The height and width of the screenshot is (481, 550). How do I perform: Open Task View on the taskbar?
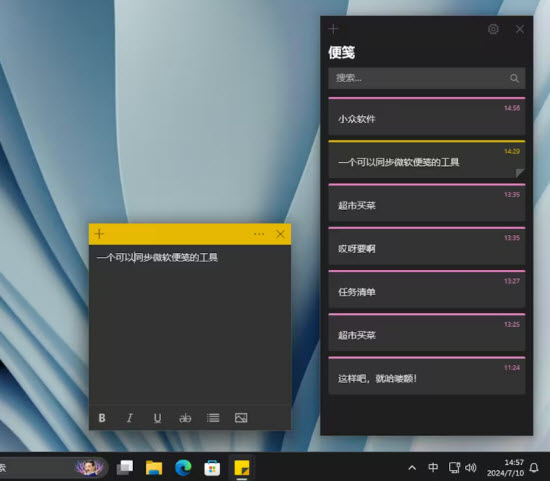(x=125, y=467)
